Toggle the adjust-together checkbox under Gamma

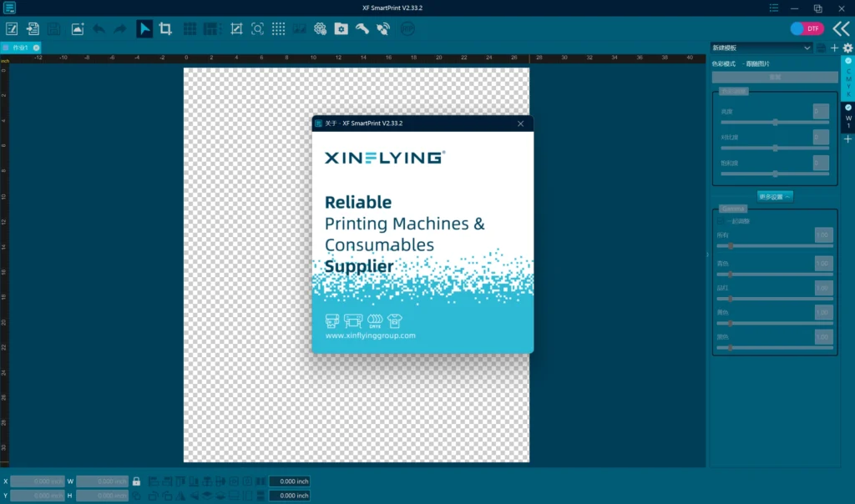721,221
